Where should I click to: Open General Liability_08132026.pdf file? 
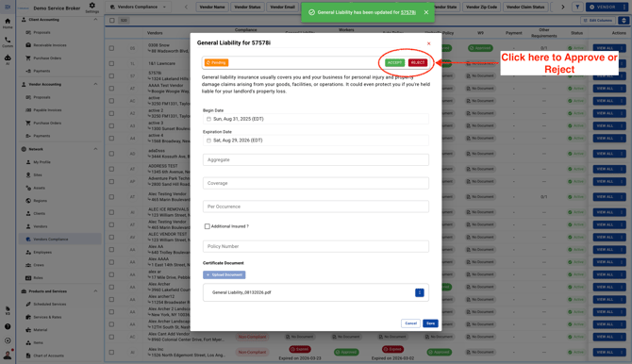(x=241, y=292)
